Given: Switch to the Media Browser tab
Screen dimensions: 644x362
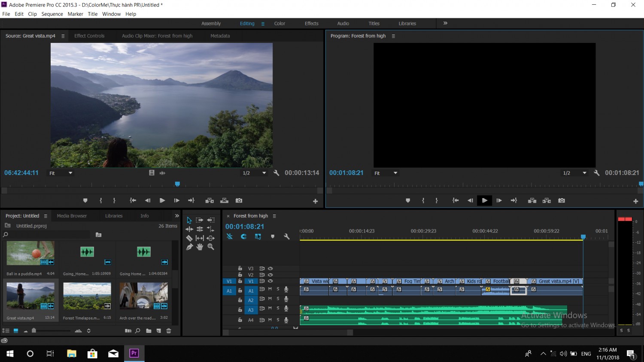Looking at the screenshot, I should click(72, 216).
